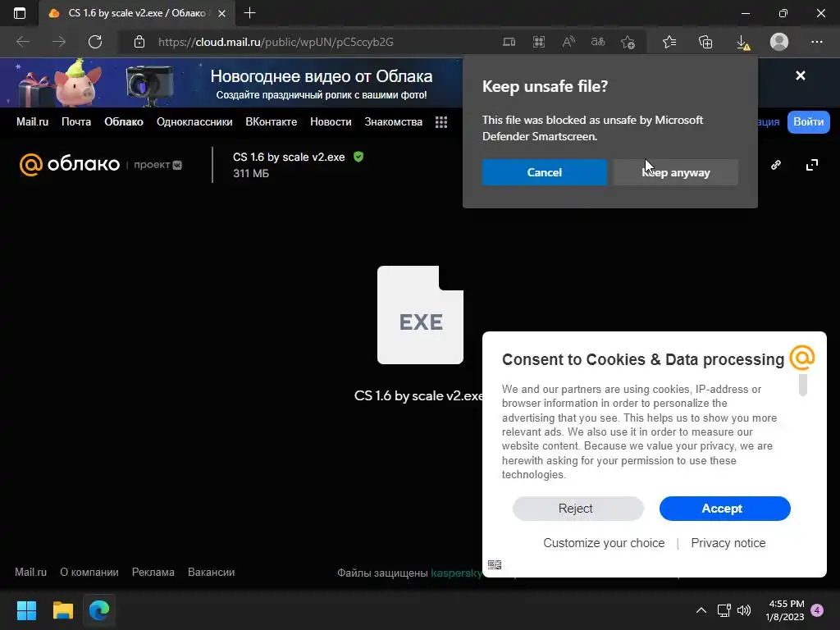Open the network tray icon

724,610
